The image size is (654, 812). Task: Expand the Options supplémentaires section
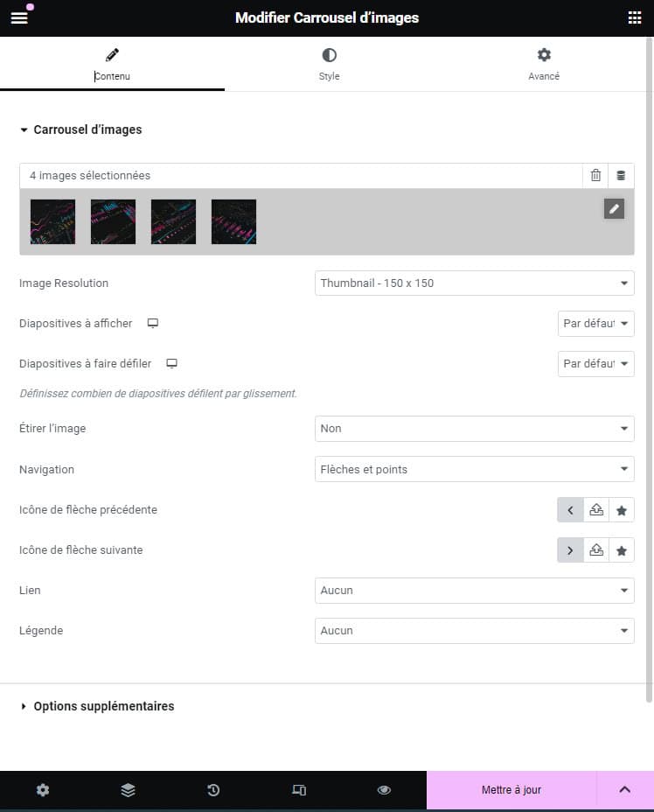tap(103, 706)
